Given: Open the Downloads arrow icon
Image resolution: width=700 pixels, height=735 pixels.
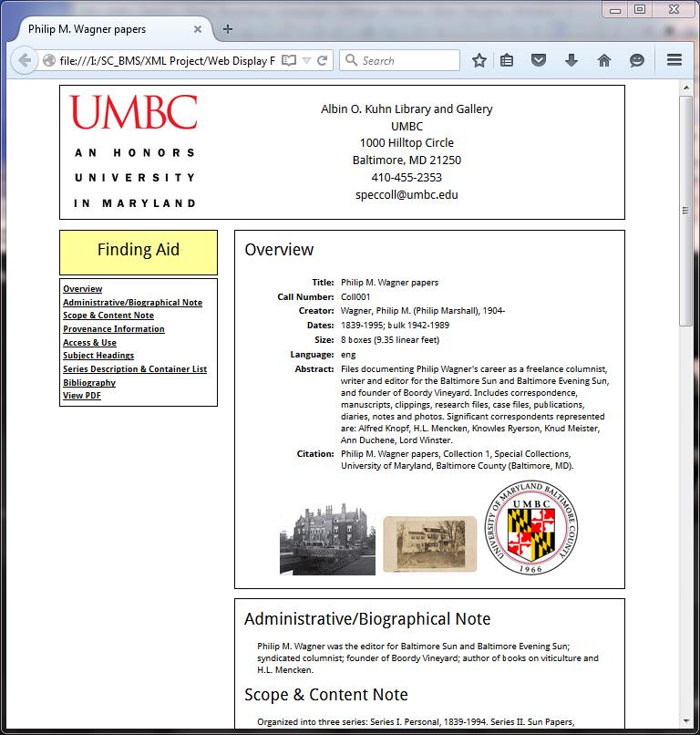Looking at the screenshot, I should pyautogui.click(x=571, y=60).
